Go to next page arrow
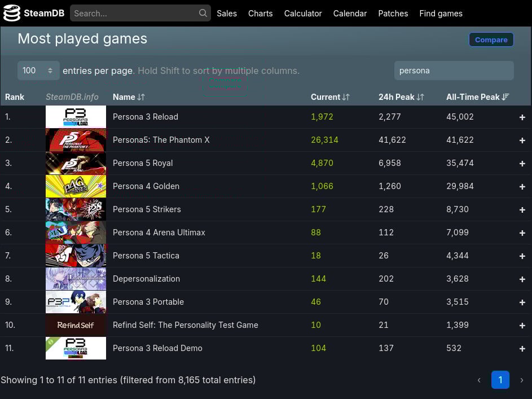Viewport: 532px width, 399px height. [x=521, y=380]
